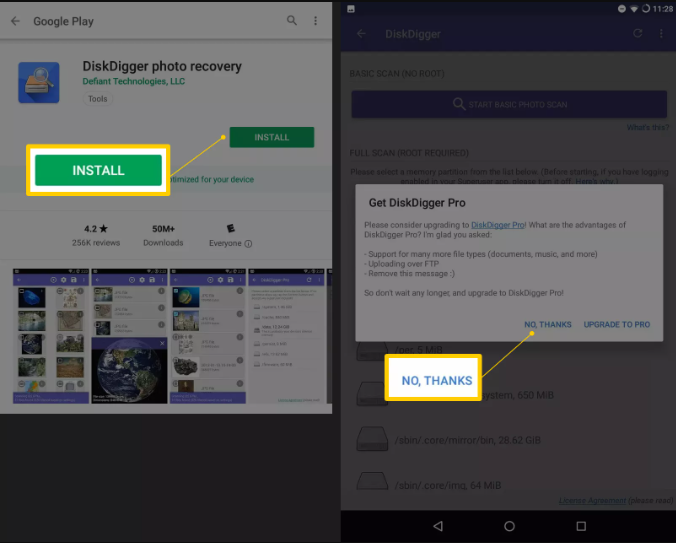Image resolution: width=676 pixels, height=543 pixels.
Task: Tap the Everyone content rating E icon
Action: point(231,228)
